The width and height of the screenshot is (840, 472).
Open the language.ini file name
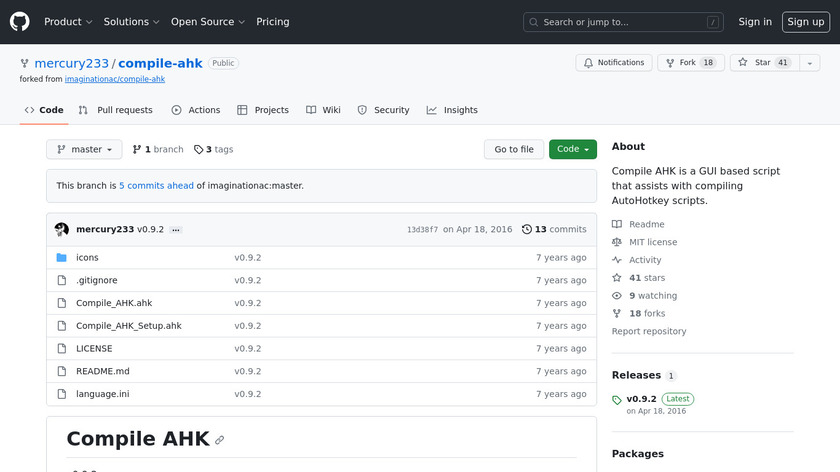[102, 394]
